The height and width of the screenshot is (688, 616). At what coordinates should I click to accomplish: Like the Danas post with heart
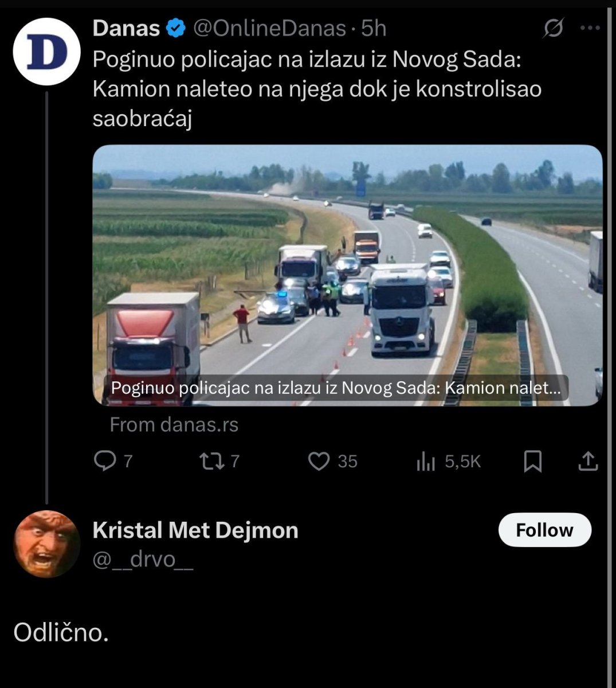point(319,461)
